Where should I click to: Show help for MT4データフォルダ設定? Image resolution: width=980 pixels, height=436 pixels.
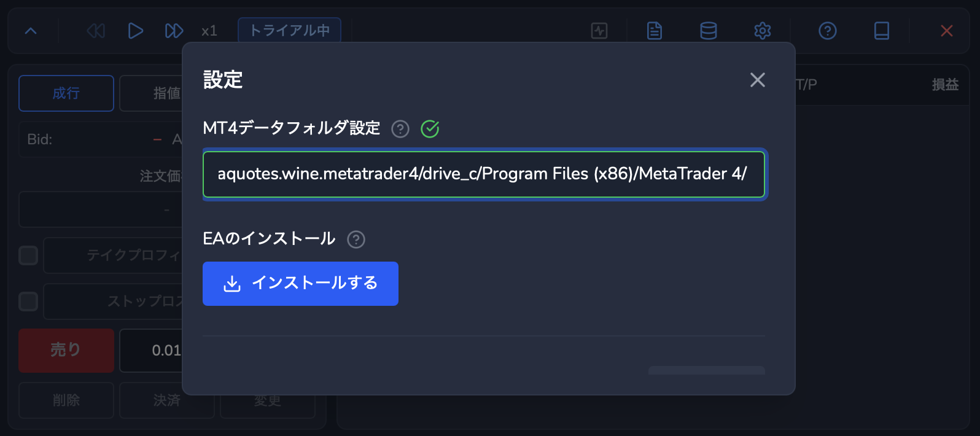(x=400, y=129)
